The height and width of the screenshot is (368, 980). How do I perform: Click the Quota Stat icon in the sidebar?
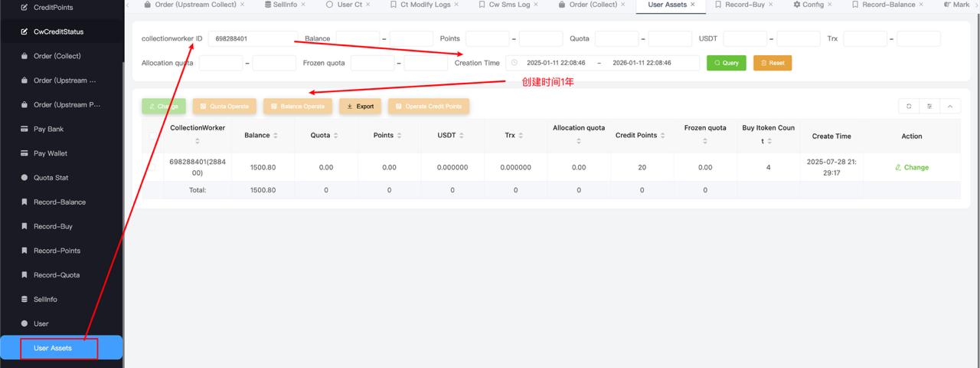24,178
